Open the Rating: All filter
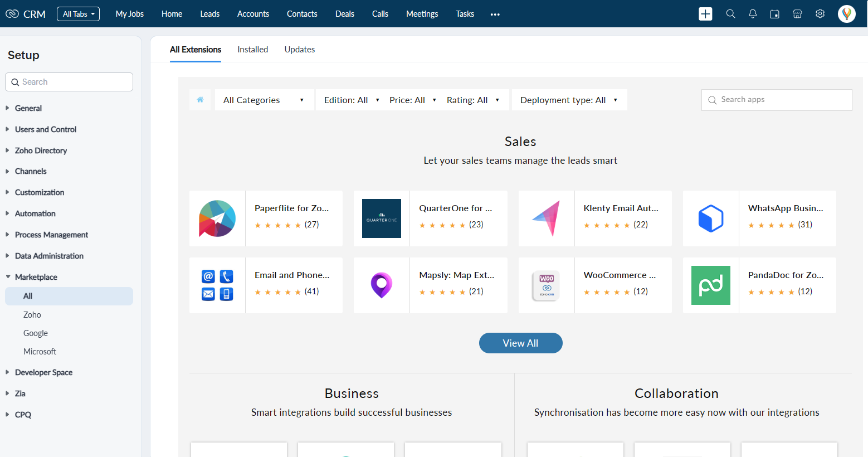 [x=473, y=100]
